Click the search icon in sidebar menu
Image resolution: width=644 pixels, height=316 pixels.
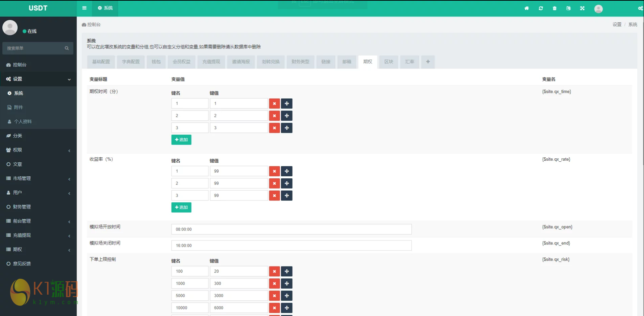[x=67, y=48]
